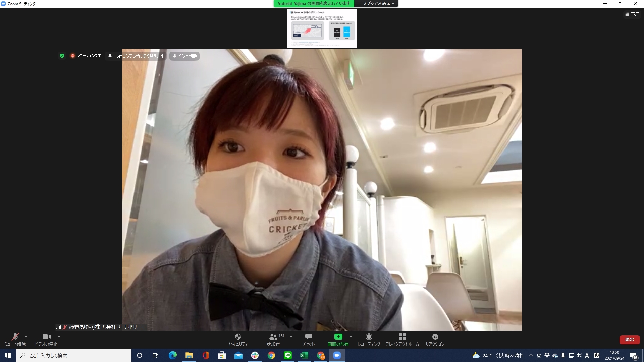Click the Recording (レコーディング) control
The image size is (644, 362).
point(369,339)
